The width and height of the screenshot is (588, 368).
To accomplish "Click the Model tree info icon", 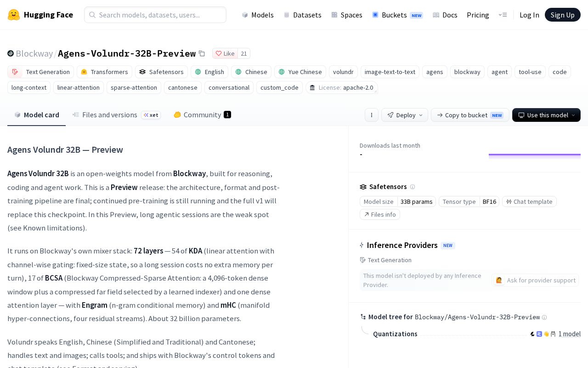I will click(544, 317).
